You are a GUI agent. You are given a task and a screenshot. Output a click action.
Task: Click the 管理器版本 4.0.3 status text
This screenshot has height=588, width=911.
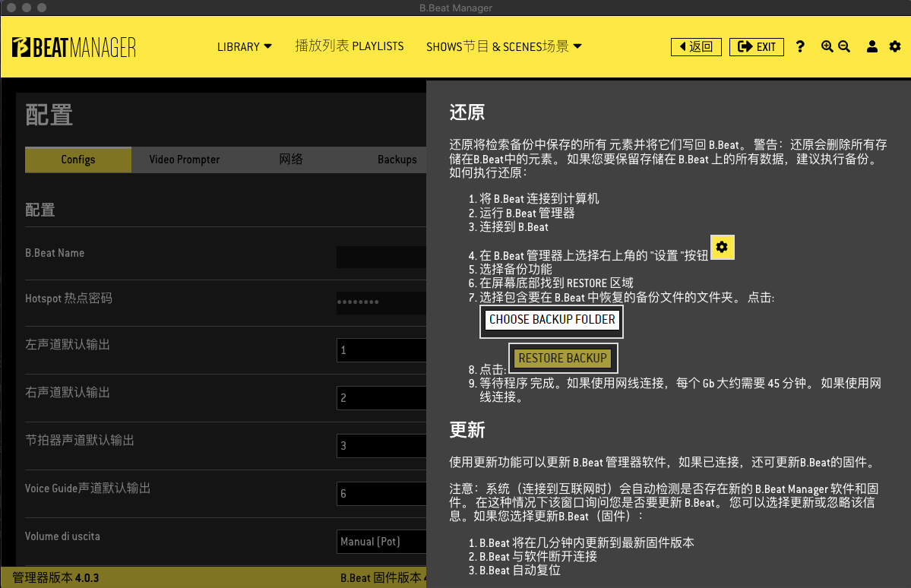pos(55,577)
